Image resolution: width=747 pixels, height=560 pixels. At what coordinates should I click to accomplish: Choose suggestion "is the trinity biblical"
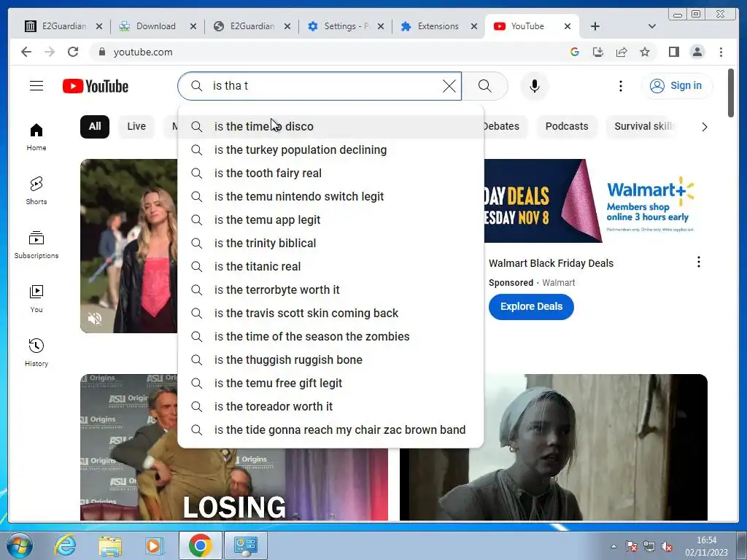[x=330, y=244]
